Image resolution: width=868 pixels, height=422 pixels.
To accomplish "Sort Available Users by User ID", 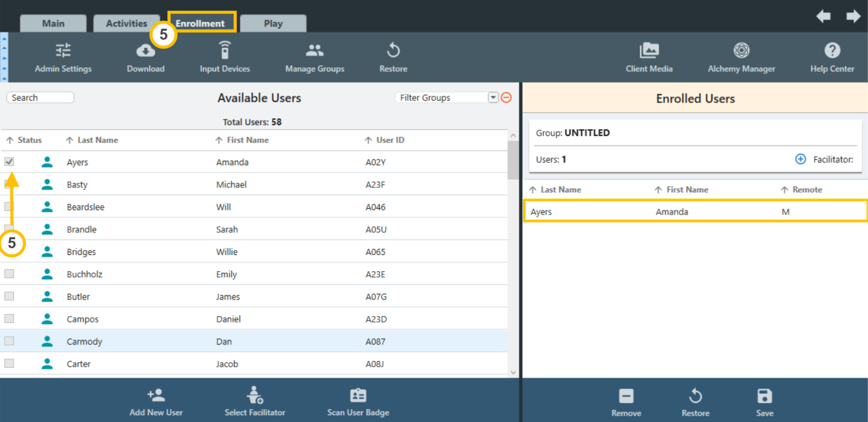I will point(390,140).
